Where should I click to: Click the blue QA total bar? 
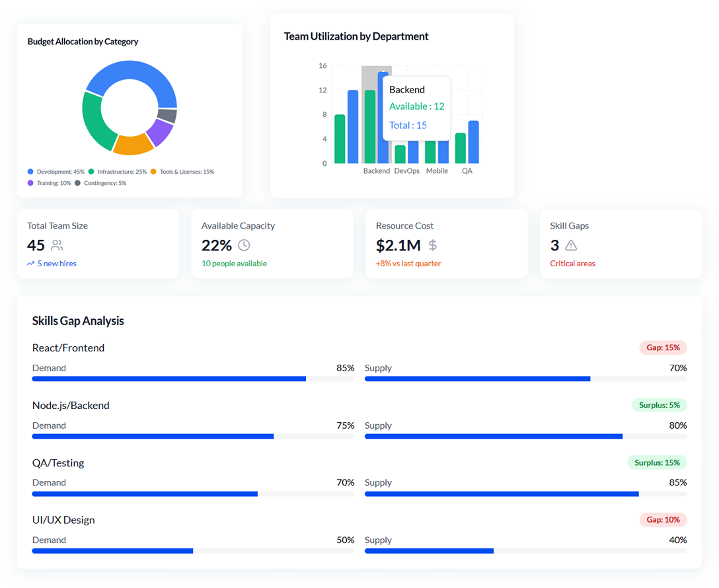coord(474,142)
